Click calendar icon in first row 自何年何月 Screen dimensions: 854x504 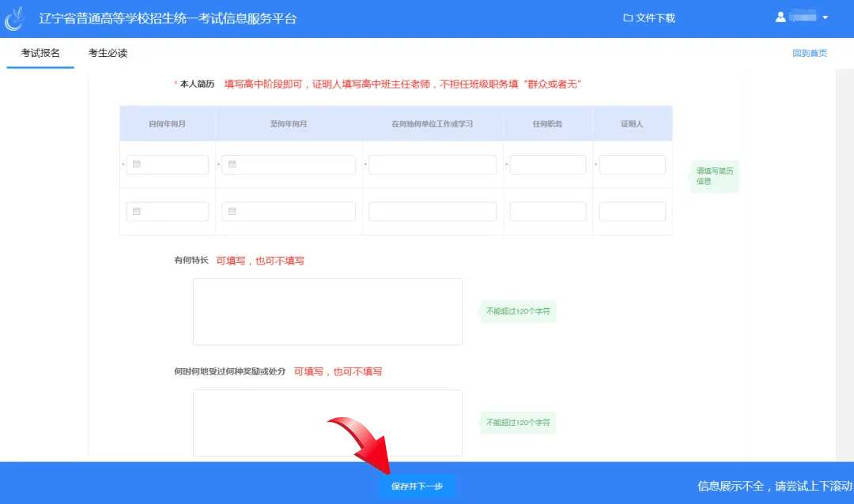(x=136, y=164)
